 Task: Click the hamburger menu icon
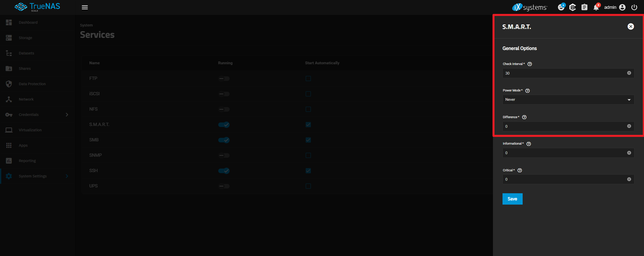pyautogui.click(x=85, y=7)
